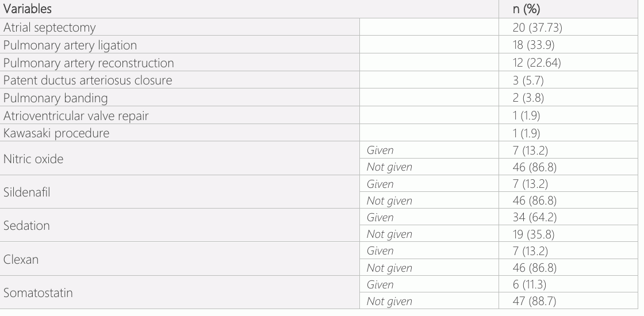
Task: Select the value 34 (64.2)
Action: tap(534, 217)
